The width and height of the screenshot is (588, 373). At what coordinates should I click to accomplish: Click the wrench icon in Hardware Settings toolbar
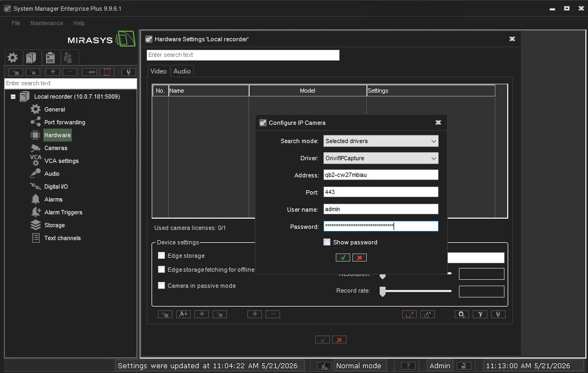[498, 314]
